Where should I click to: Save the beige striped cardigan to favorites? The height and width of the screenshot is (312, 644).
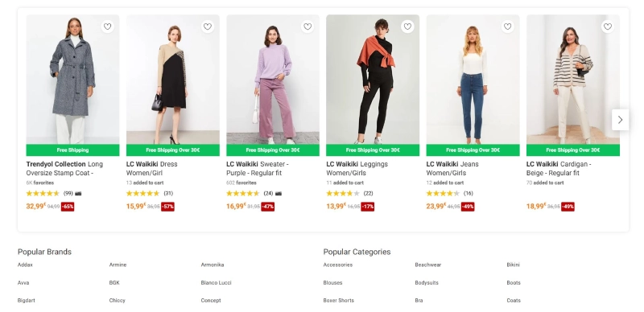click(608, 27)
